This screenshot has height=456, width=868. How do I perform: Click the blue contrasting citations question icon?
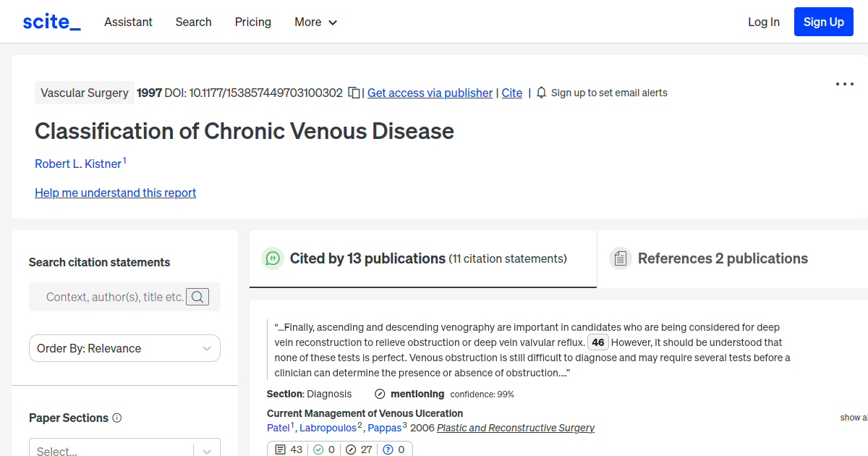[x=388, y=449]
